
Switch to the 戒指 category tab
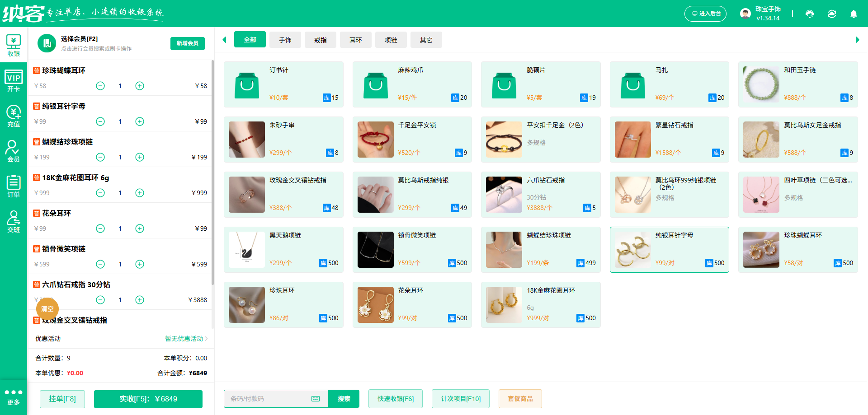coord(321,40)
